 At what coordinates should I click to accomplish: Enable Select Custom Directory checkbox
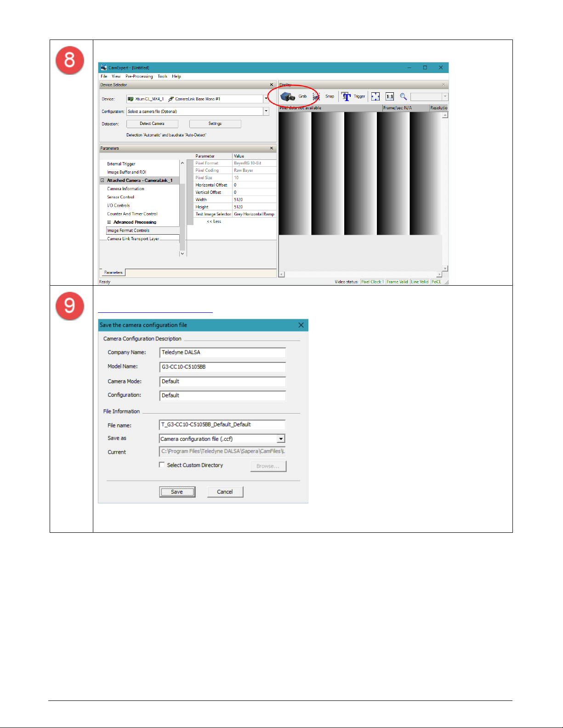click(x=162, y=465)
